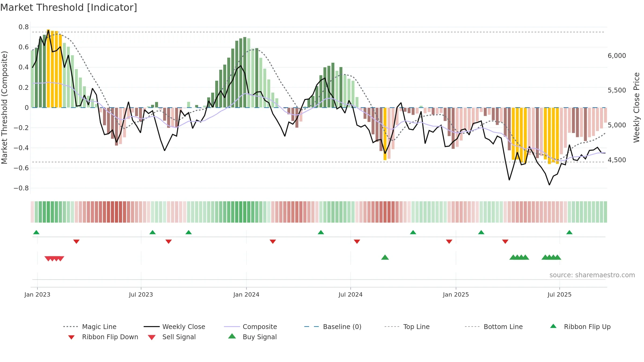The width and height of the screenshot is (644, 362).
Task: Toggle the Bottom Line legend entry
Action: click(x=494, y=327)
